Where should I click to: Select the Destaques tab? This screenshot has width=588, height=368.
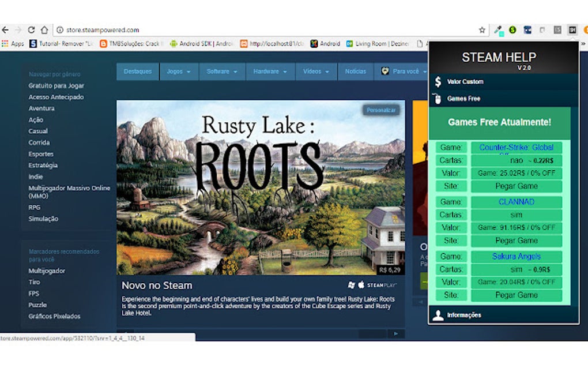click(x=138, y=72)
